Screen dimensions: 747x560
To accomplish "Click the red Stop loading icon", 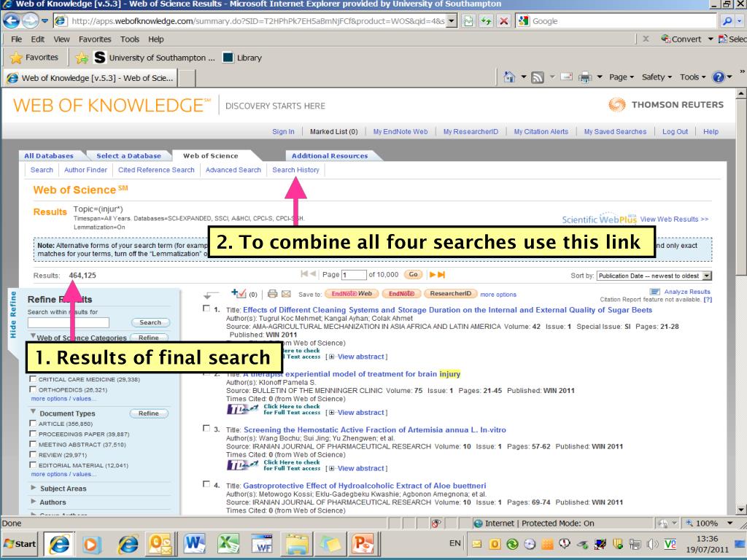I will coord(503,21).
